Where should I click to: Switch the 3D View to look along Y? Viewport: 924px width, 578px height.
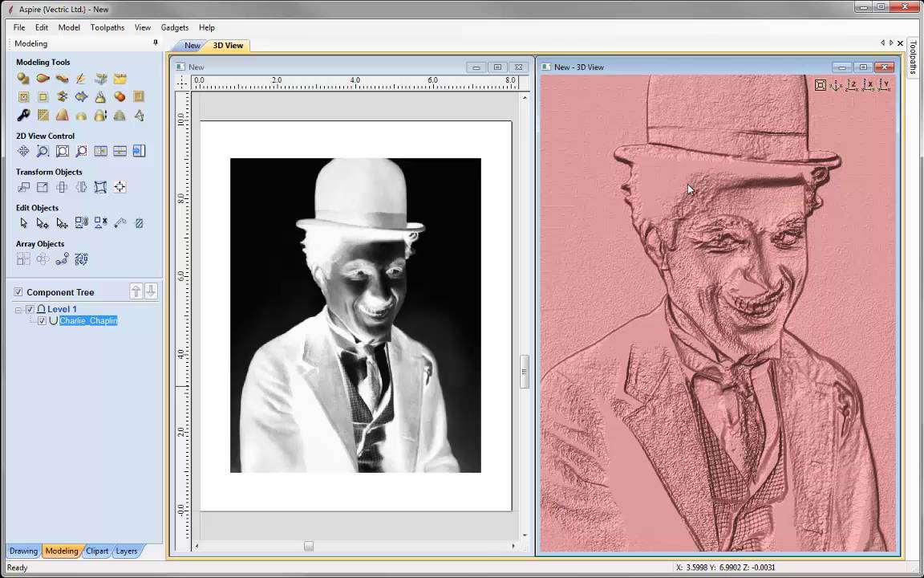coord(884,86)
